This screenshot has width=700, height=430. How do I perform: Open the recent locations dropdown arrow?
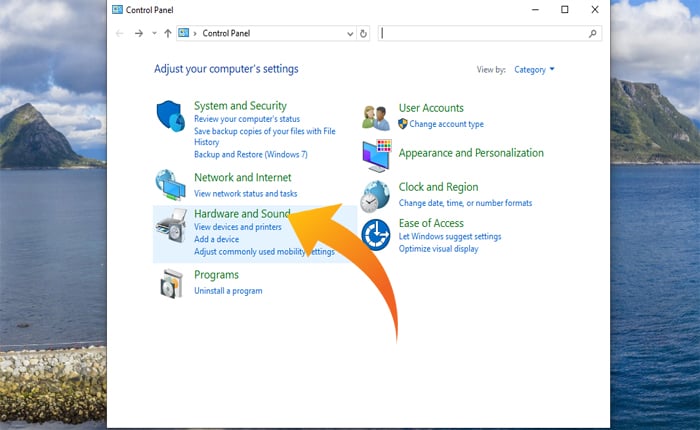[153, 33]
